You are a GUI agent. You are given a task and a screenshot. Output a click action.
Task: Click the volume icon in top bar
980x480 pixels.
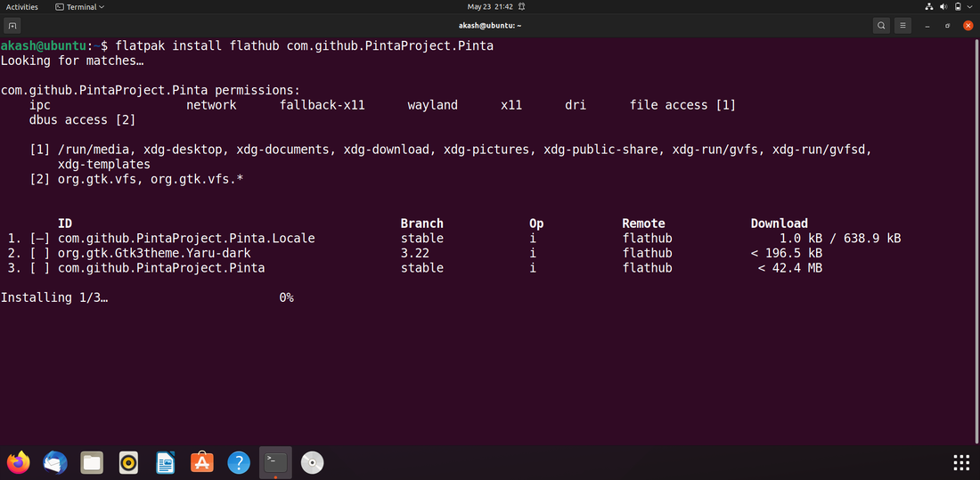click(x=943, y=6)
